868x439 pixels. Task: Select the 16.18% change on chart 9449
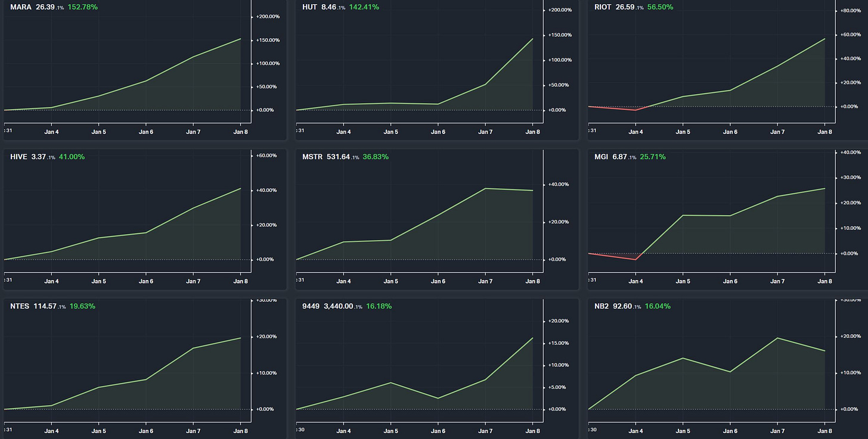380,306
